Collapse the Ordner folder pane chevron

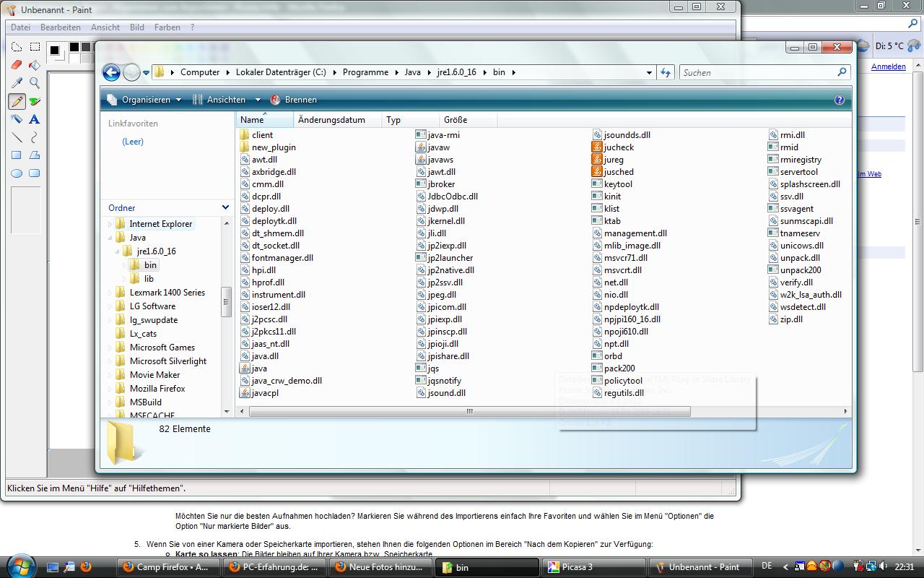pyautogui.click(x=226, y=208)
